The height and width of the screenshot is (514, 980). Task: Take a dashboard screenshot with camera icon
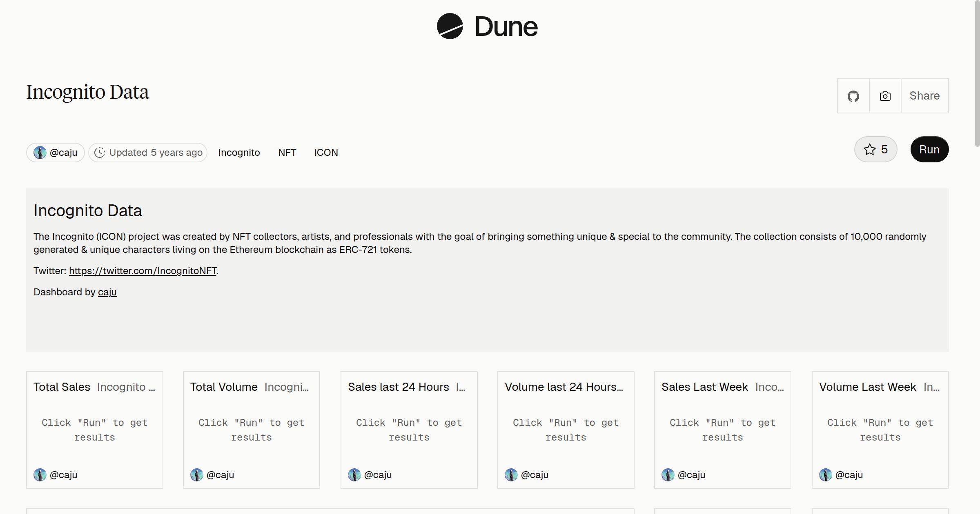885,96
